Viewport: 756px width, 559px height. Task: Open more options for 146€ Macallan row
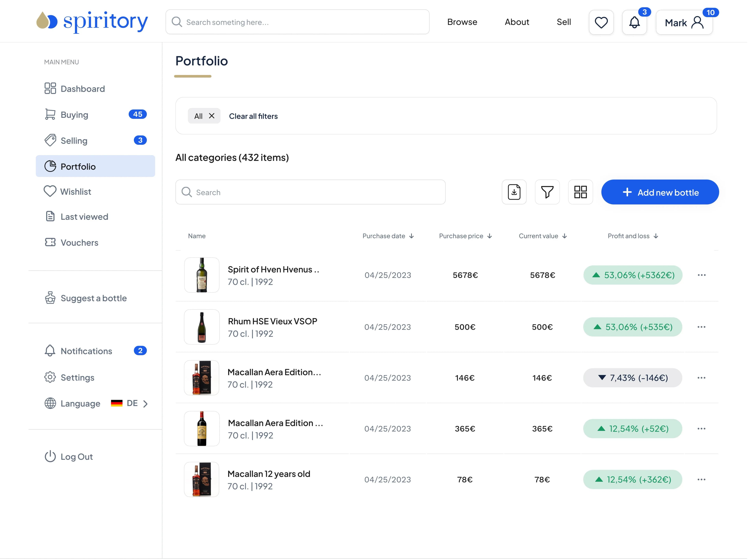coord(701,378)
